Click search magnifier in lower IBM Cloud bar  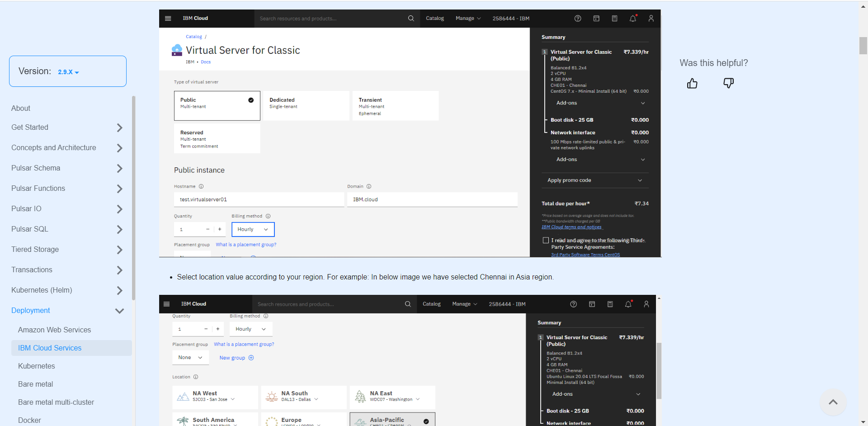click(x=408, y=304)
